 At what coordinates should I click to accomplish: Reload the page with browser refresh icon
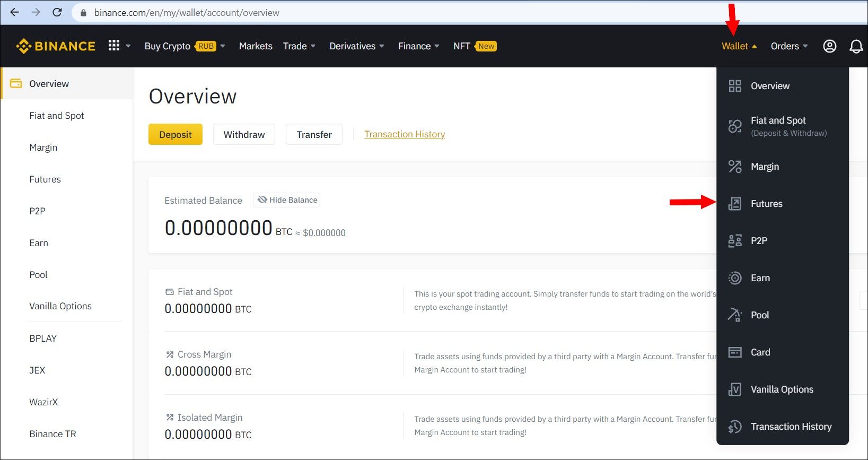coord(57,12)
